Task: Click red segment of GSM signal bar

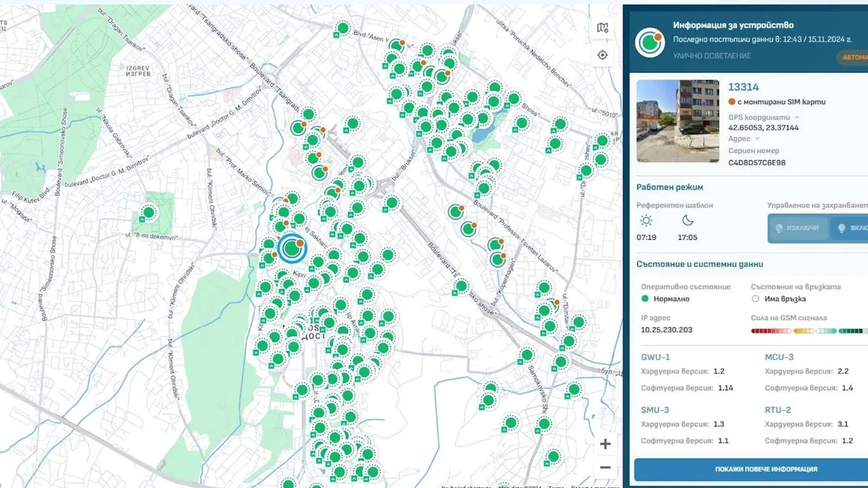Action: coord(770,331)
